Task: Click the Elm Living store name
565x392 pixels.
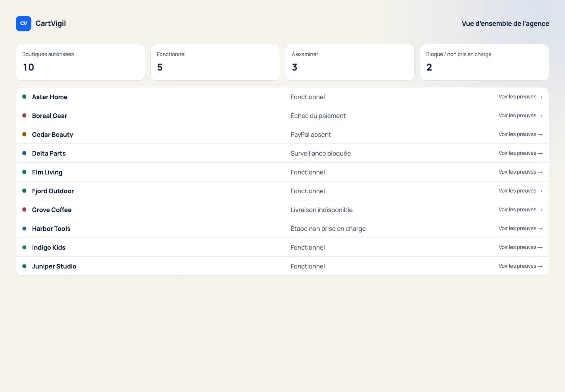Action: (47, 172)
